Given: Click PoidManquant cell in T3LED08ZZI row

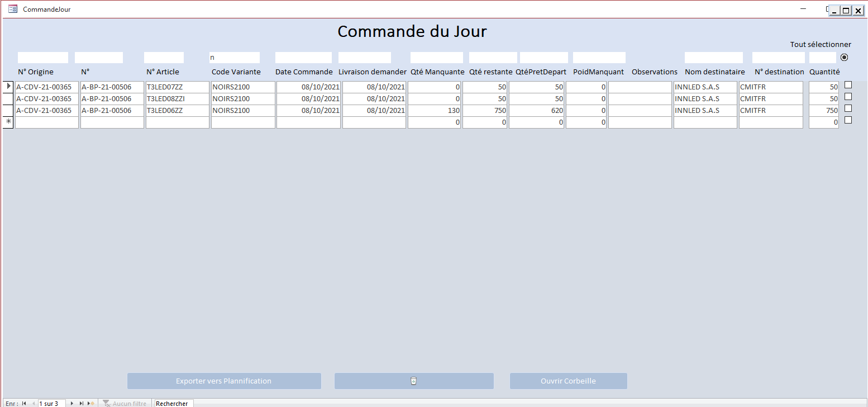Looking at the screenshot, I should (586, 99).
